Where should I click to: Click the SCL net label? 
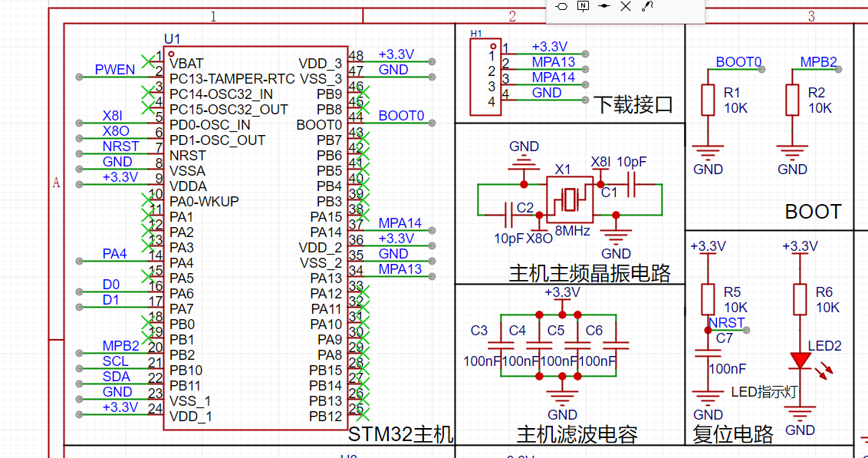point(116,361)
